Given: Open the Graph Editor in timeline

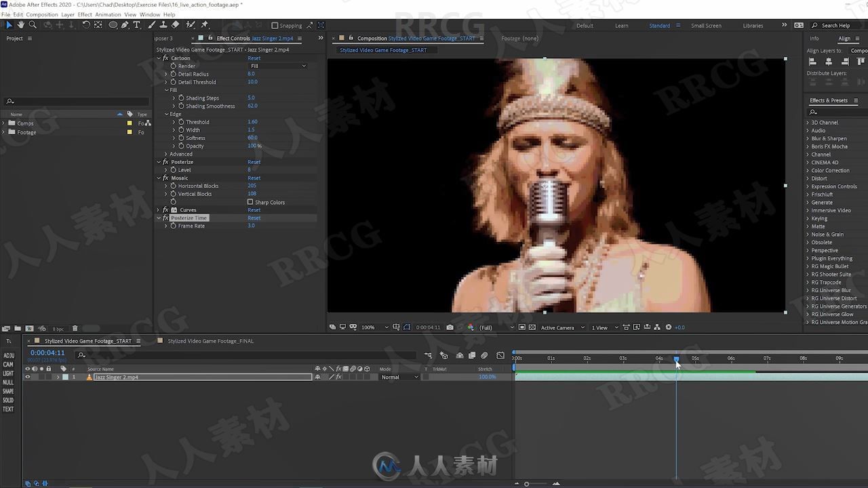Looking at the screenshot, I should pyautogui.click(x=500, y=355).
